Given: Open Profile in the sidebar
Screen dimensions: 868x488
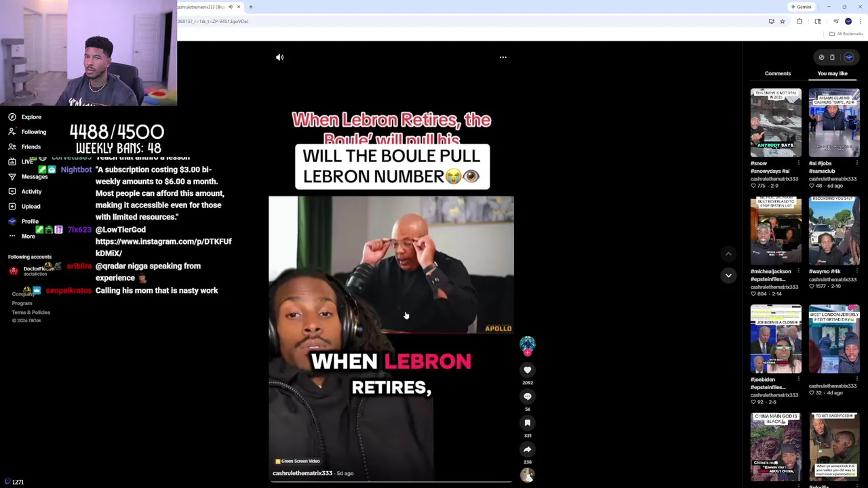Looking at the screenshot, I should click(x=24, y=221).
